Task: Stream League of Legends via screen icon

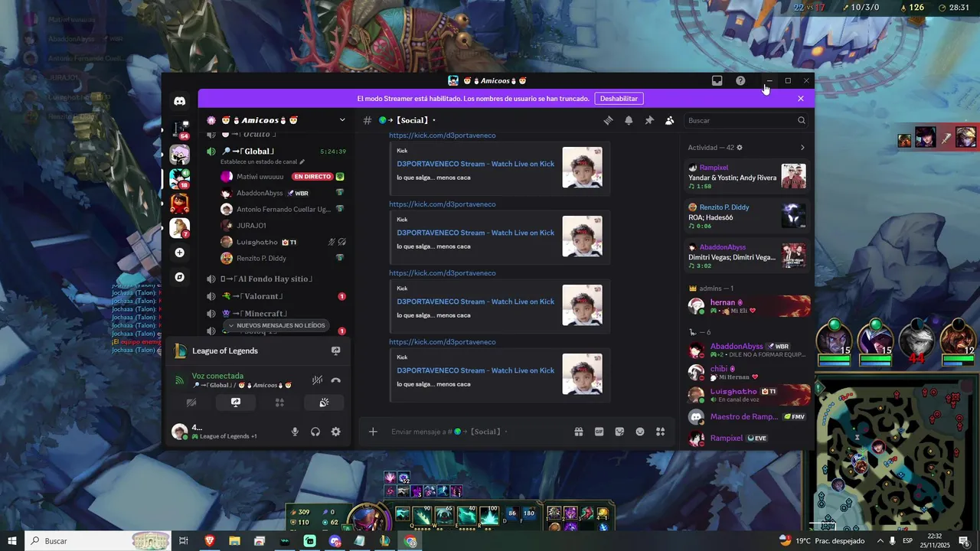Action: 335,350
